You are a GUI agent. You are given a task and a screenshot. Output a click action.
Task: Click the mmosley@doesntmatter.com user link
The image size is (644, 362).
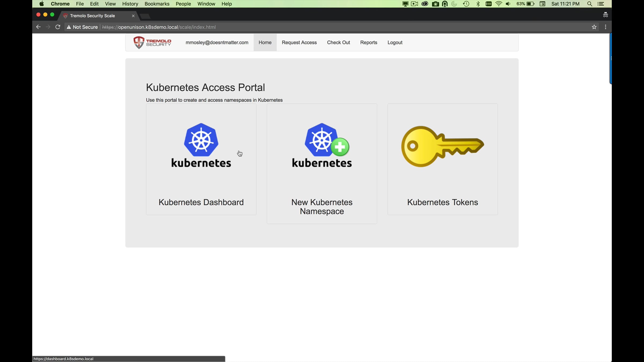point(217,42)
